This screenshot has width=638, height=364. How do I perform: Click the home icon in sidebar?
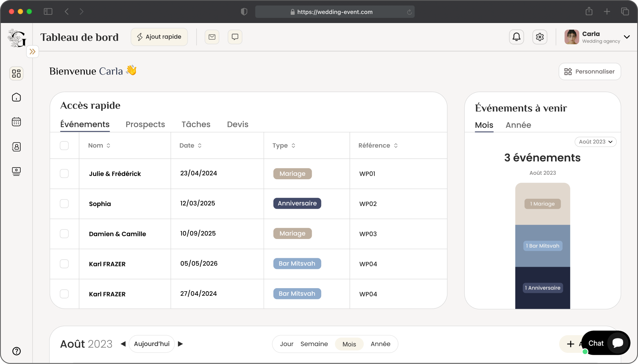pos(16,98)
